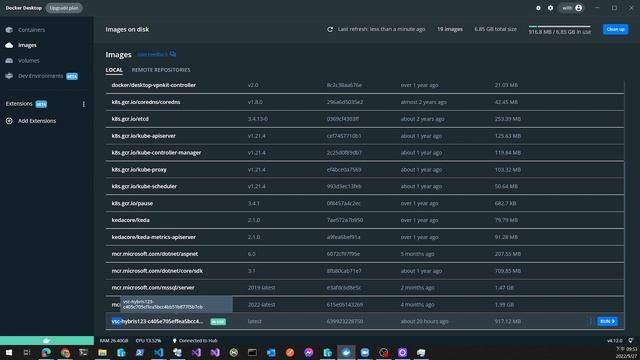The image size is (640, 360).
Task: Open Messenger from the taskbar
Action: point(309,352)
